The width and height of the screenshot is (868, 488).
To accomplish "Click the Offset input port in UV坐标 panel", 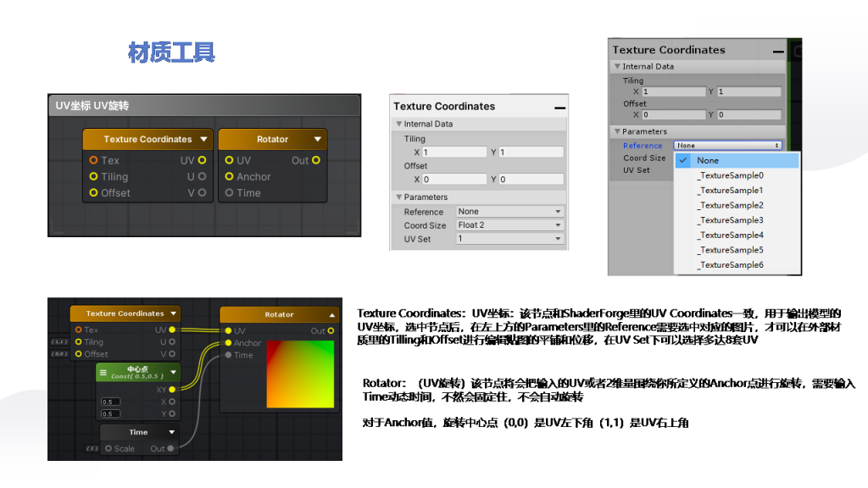I will tap(93, 192).
